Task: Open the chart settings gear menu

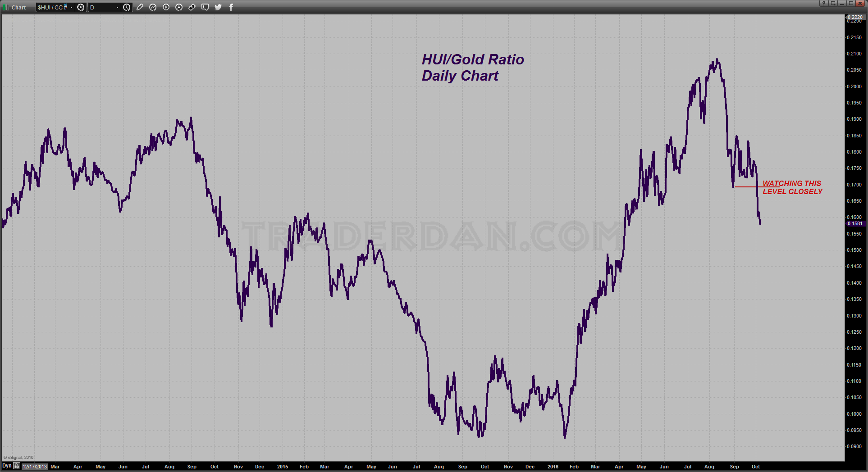Action: coord(81,7)
